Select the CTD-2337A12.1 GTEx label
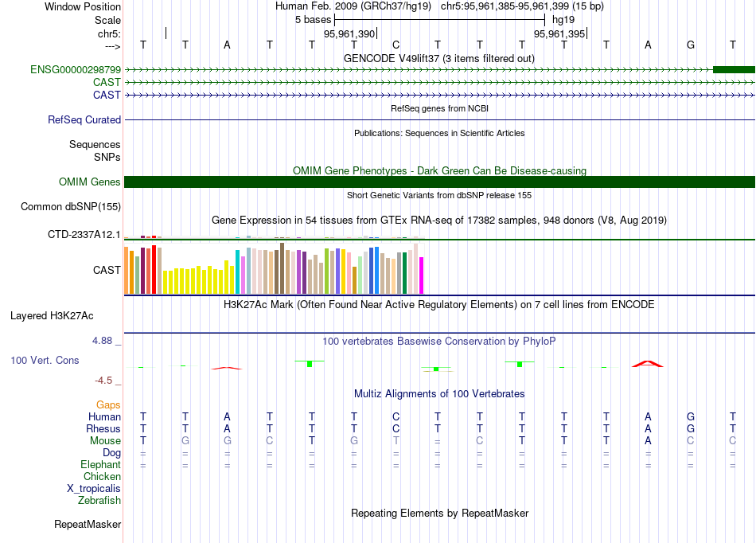Image resolution: width=756 pixels, height=543 pixels. pyautogui.click(x=84, y=234)
